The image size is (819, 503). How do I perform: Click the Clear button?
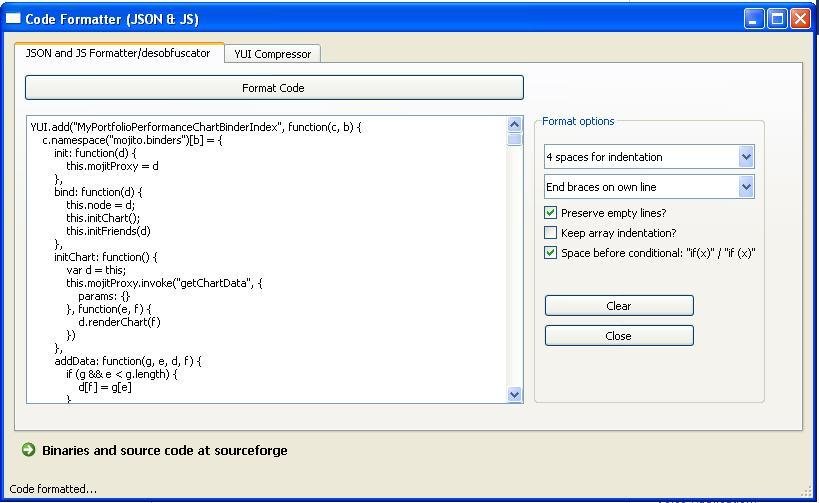(x=619, y=306)
